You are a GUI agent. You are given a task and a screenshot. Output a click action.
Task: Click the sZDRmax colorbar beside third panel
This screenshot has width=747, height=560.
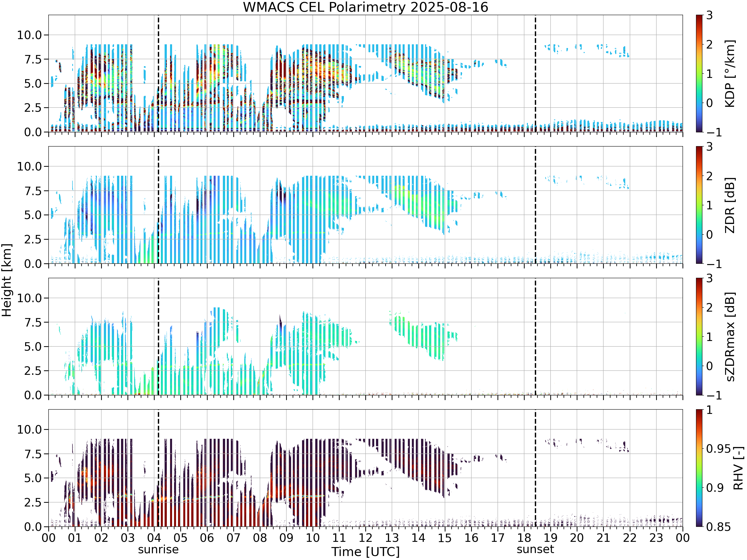click(x=699, y=336)
